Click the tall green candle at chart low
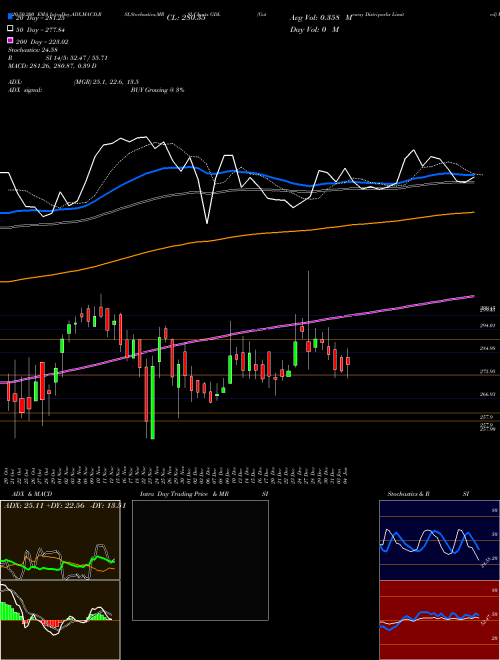The image size is (500, 660). [152, 402]
